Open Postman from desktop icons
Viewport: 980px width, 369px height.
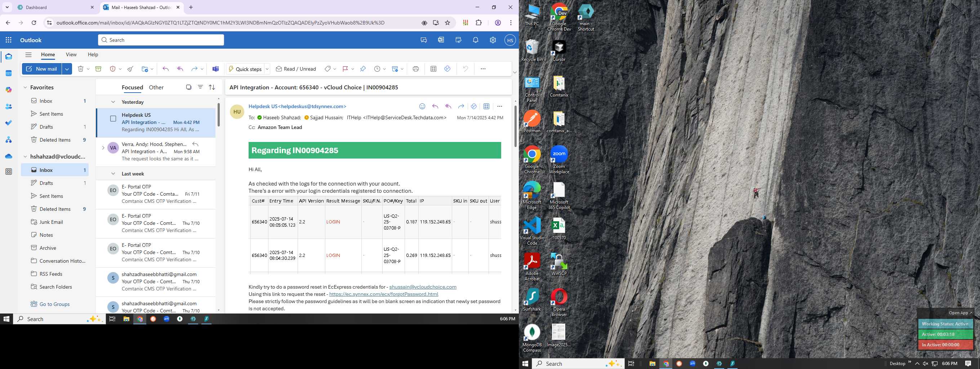click(x=532, y=122)
